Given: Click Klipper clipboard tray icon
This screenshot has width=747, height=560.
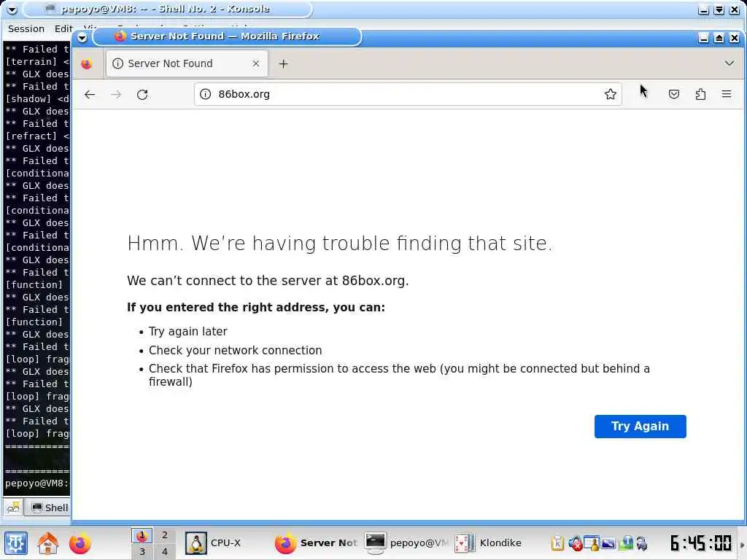Looking at the screenshot, I should [x=557, y=542].
